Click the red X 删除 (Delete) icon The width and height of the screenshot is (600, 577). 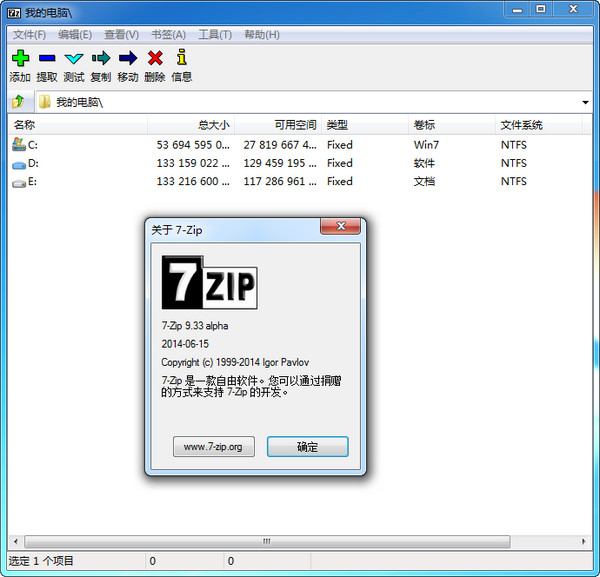pyautogui.click(x=155, y=59)
